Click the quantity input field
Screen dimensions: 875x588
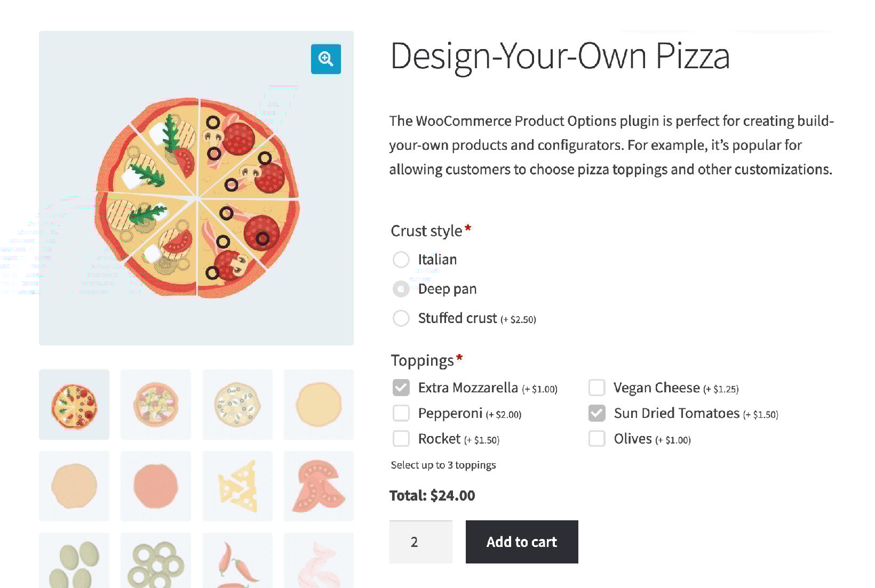[x=421, y=542]
